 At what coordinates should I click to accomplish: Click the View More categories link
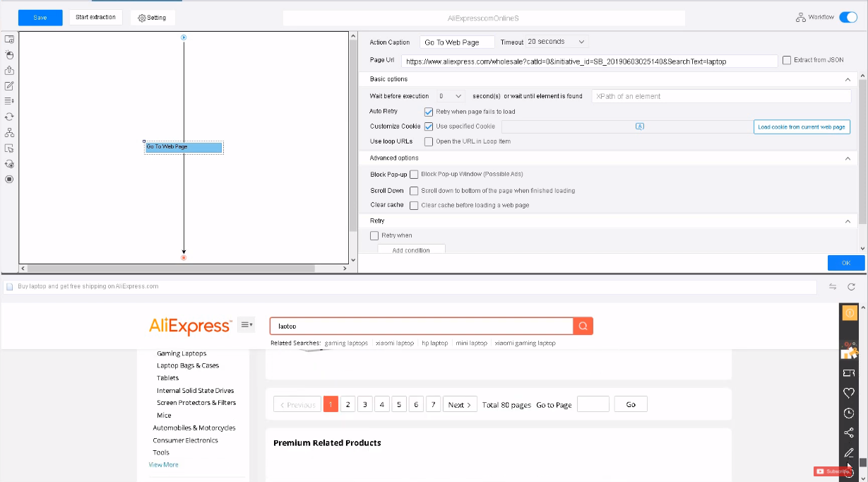point(163,464)
